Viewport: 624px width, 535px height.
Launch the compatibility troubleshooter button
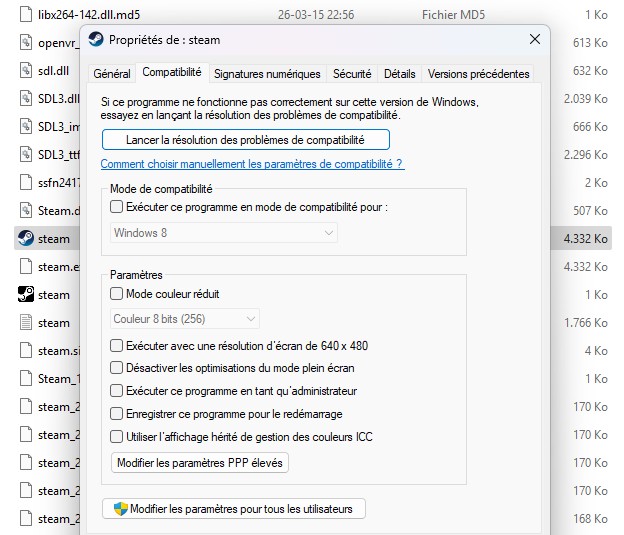[245, 140]
